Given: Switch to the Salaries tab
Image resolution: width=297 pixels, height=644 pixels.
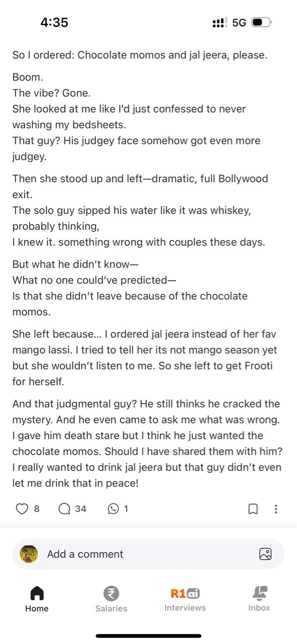Looking at the screenshot, I should (111, 600).
